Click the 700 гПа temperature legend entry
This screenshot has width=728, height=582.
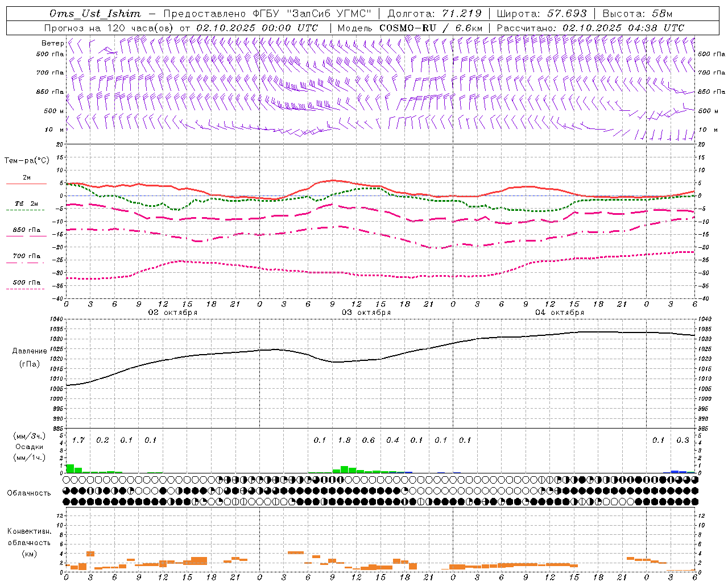(x=26, y=256)
